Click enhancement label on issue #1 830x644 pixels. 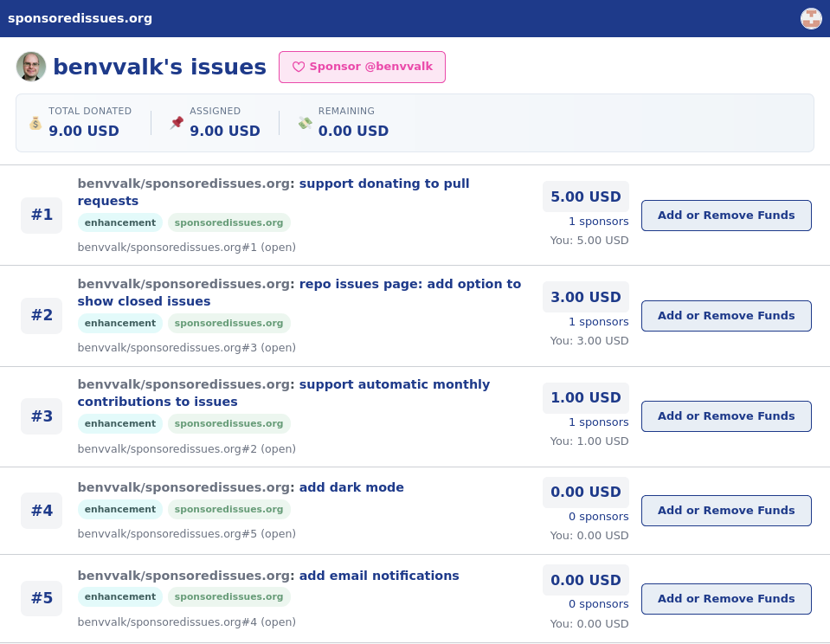(119, 222)
